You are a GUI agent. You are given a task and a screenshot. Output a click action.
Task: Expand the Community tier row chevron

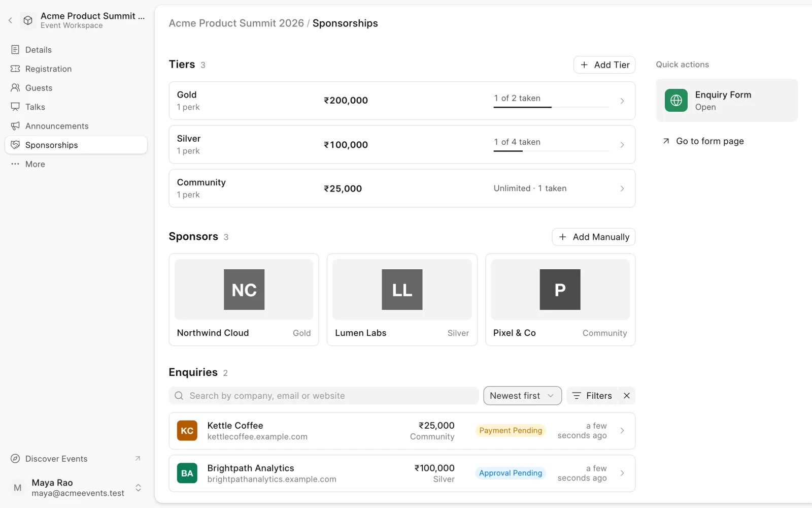coord(622,188)
